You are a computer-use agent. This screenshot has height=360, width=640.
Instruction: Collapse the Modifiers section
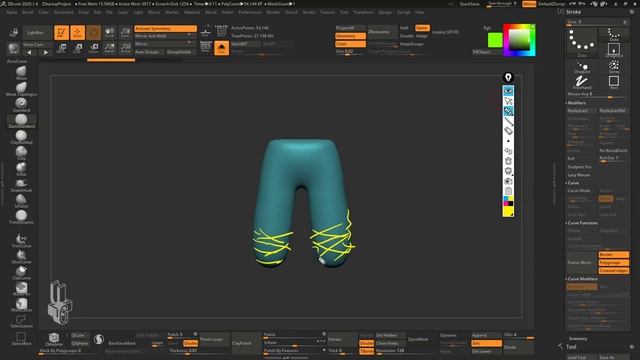coord(576,103)
